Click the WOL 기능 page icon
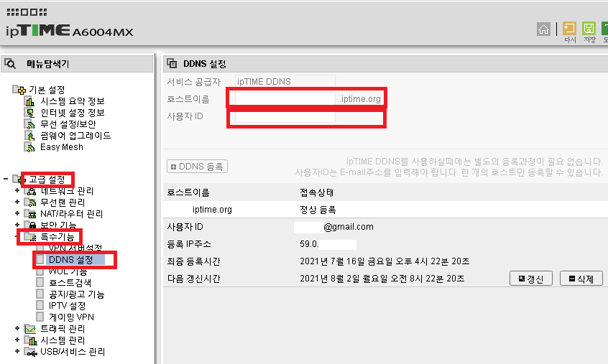 40,271
